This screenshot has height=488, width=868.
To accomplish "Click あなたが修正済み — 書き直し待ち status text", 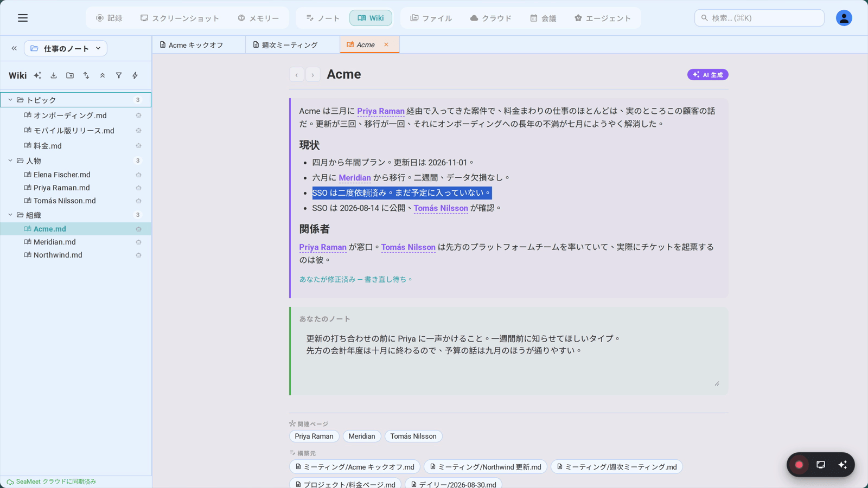I will click(x=356, y=279).
